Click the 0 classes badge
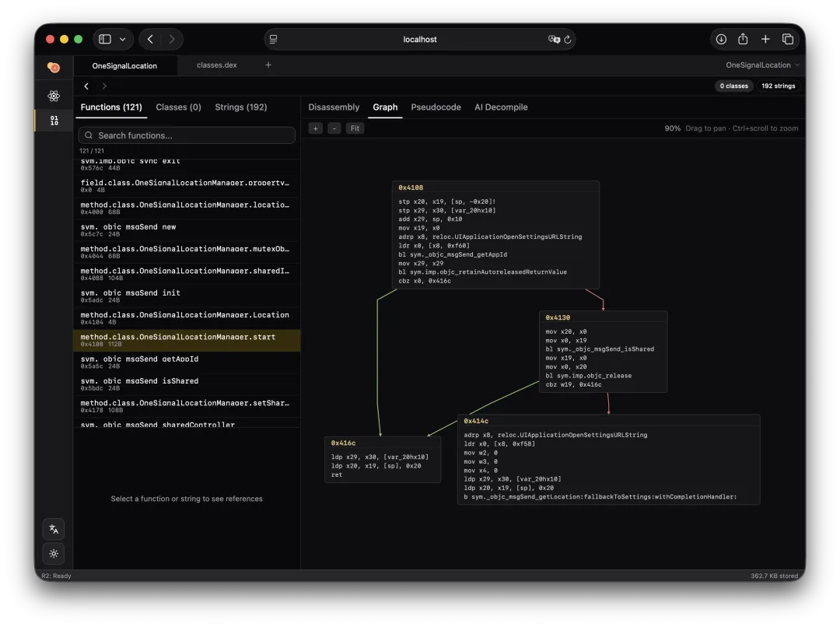The image size is (840, 627). point(734,86)
